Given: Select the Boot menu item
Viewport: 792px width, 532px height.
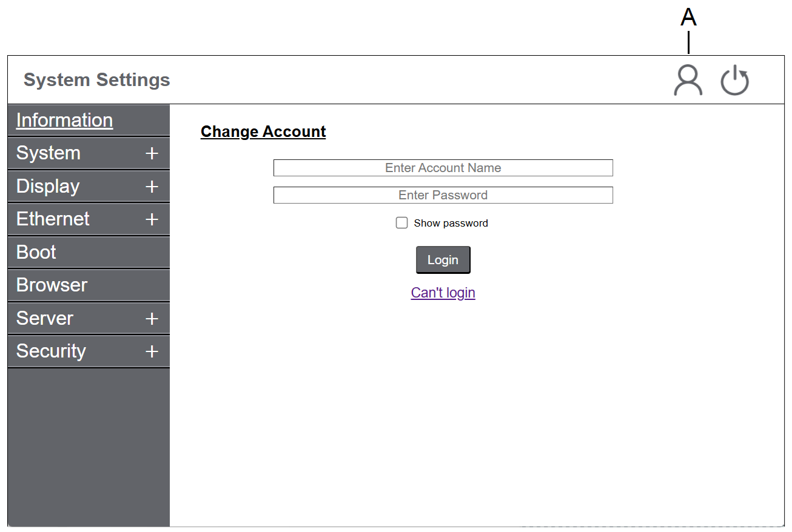Looking at the screenshot, I should (36, 252).
